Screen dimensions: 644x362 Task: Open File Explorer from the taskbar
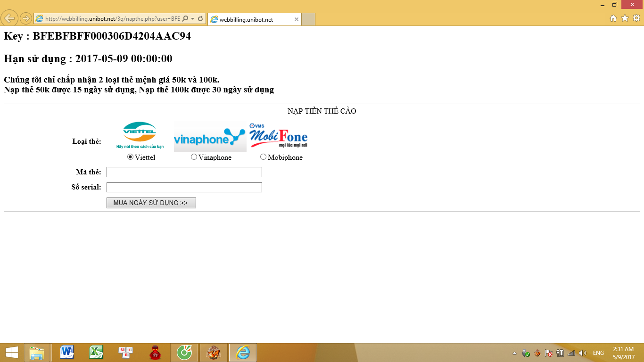37,353
